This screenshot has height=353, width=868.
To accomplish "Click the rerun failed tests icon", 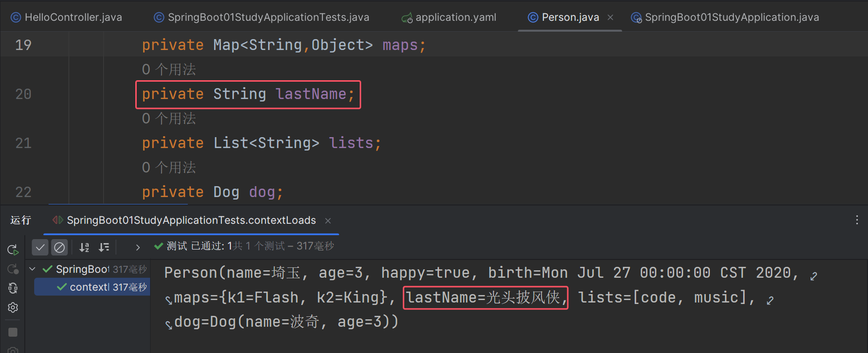I will coord(13,269).
